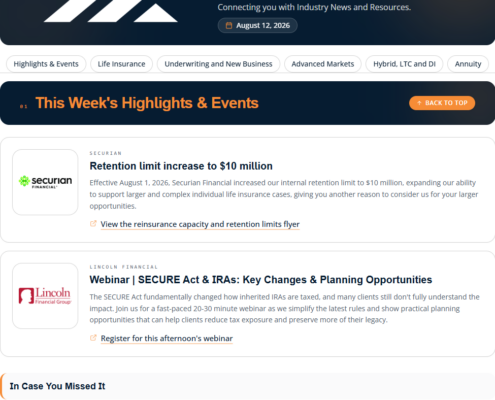Click the external-link icon beside the webinar registration link
The height and width of the screenshot is (400, 495).
pyautogui.click(x=93, y=338)
